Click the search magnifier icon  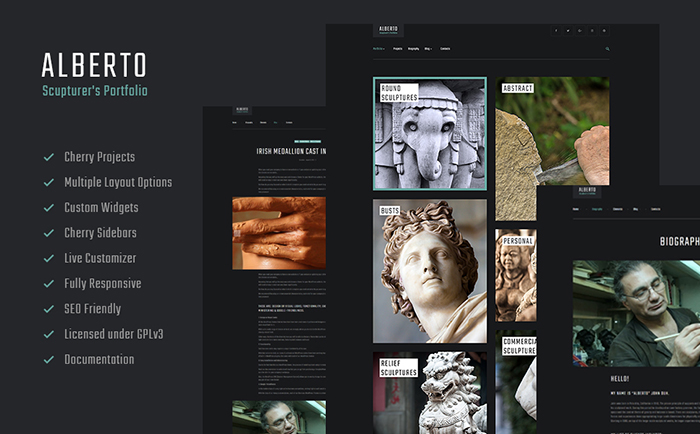(x=606, y=48)
